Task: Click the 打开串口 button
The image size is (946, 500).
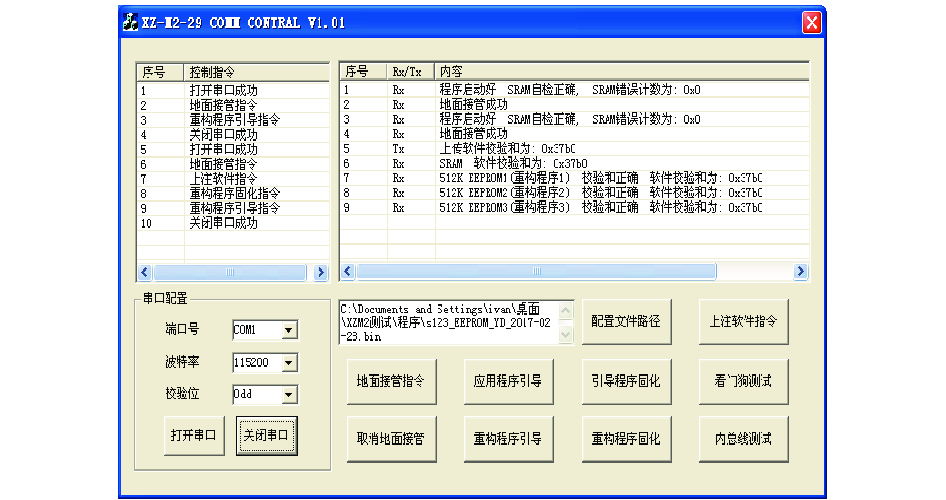Action: click(x=194, y=435)
